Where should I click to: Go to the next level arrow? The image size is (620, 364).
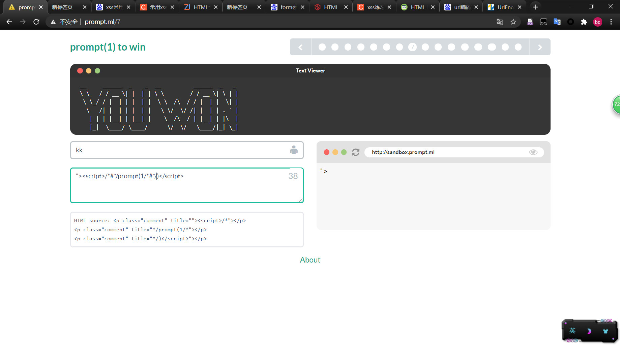[x=540, y=47]
